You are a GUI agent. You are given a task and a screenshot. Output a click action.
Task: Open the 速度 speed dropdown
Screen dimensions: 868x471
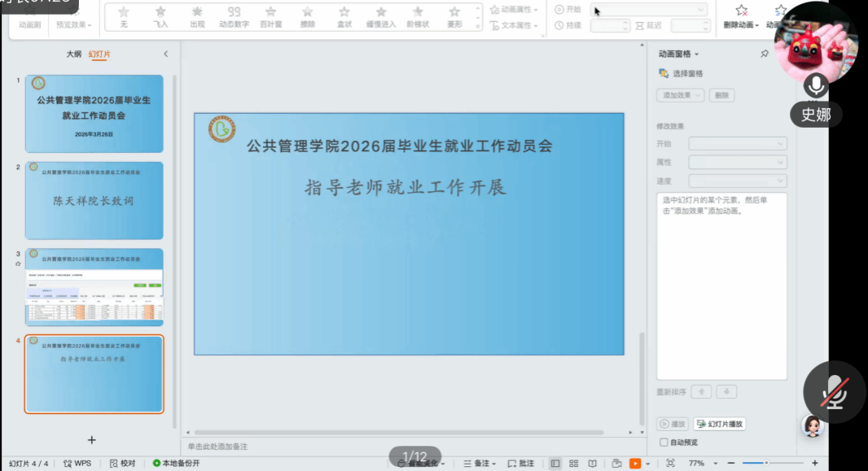738,181
